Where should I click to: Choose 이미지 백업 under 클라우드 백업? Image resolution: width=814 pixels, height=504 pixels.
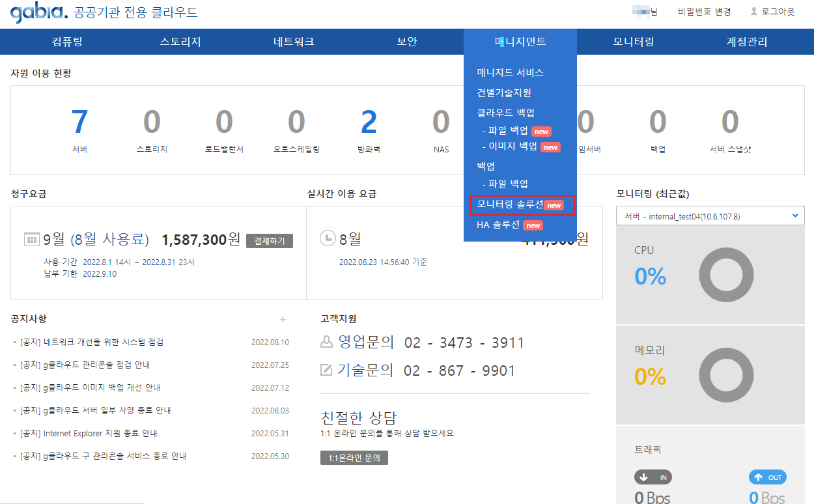513,147
